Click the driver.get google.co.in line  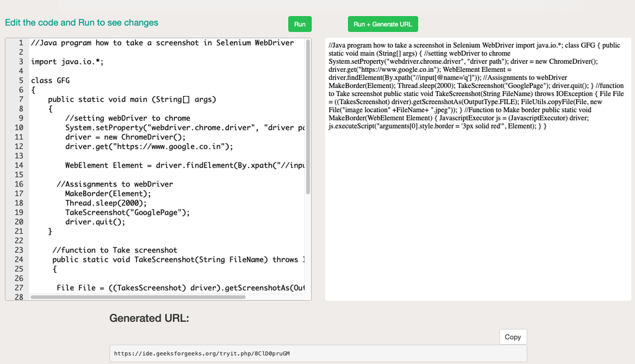point(149,146)
